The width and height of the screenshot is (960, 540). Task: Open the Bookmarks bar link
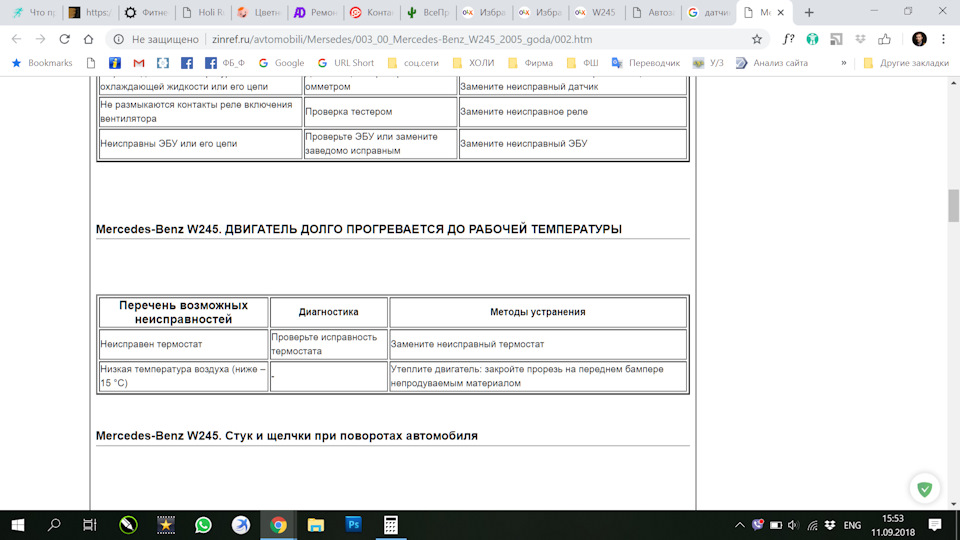(x=42, y=63)
